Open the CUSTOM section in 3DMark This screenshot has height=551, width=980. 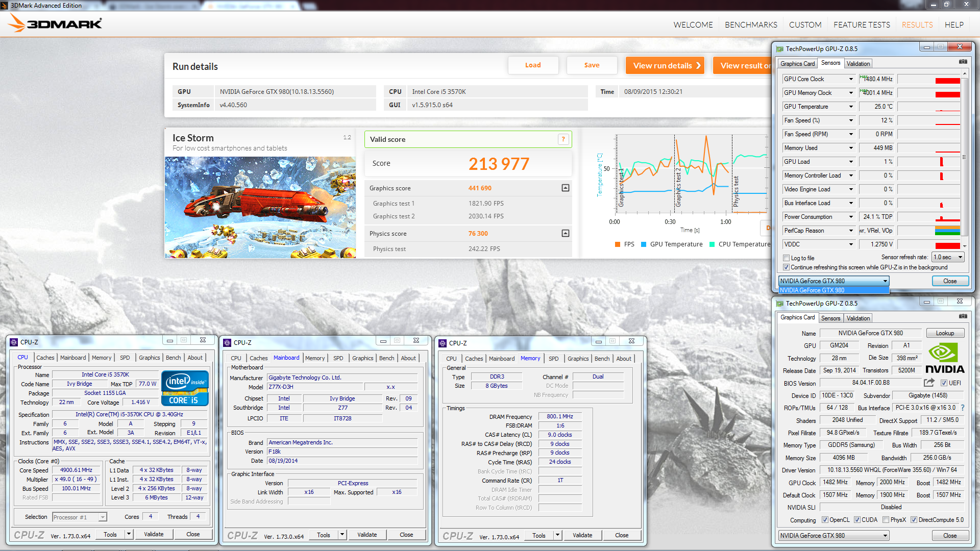point(805,24)
